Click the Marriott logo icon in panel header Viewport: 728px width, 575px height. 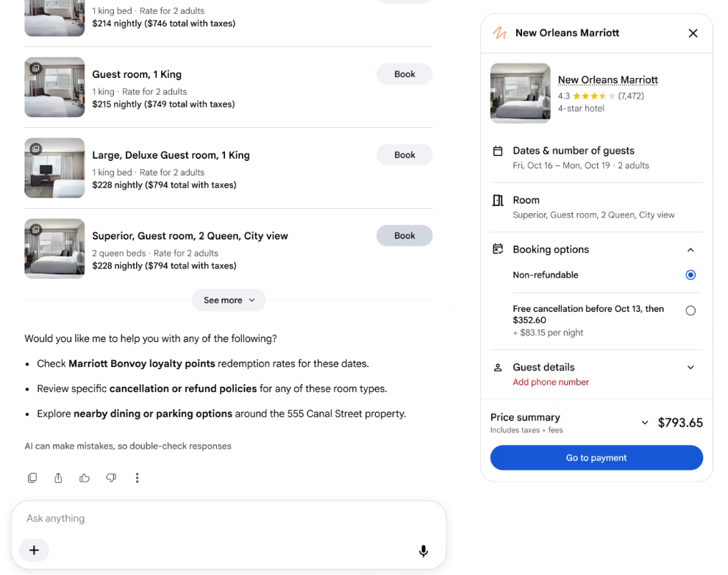[499, 33]
